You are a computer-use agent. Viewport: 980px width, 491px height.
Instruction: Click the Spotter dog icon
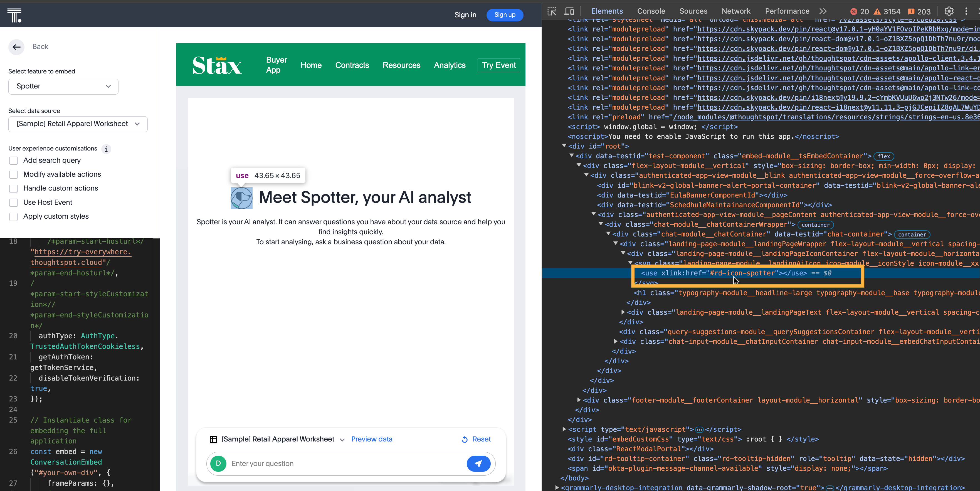point(241,198)
